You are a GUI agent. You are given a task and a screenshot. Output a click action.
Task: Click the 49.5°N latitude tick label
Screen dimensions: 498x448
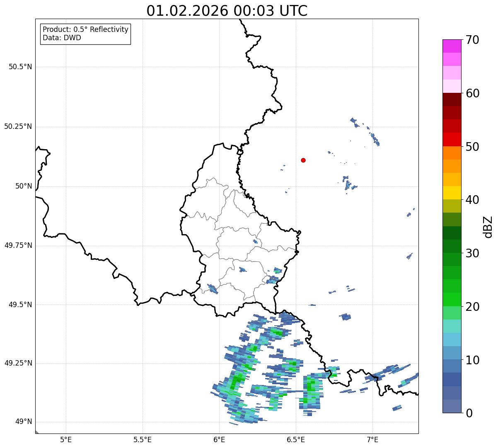[x=20, y=305]
